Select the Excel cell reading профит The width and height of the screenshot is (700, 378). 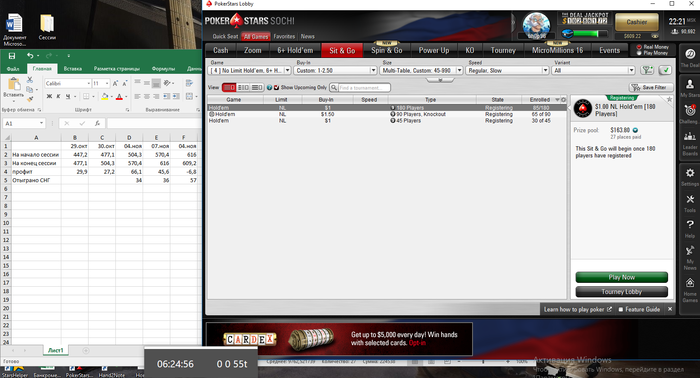(x=36, y=172)
